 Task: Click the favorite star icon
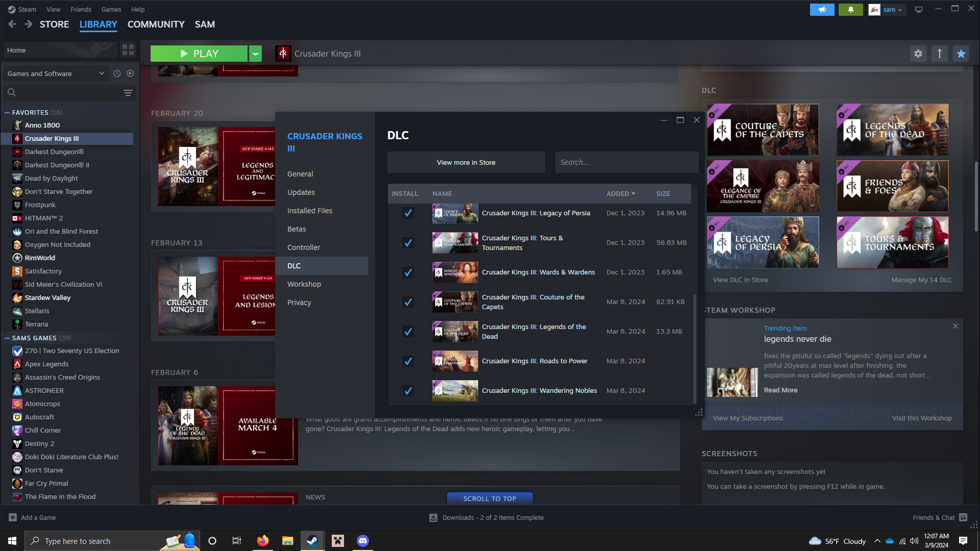[961, 54]
